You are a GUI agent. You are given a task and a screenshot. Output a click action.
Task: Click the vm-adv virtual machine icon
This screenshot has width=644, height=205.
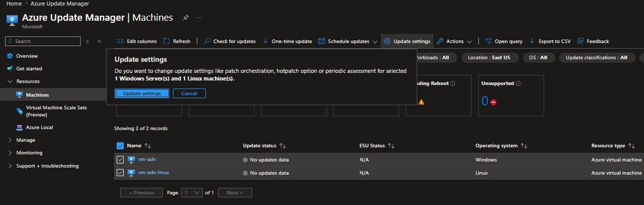coord(131,159)
